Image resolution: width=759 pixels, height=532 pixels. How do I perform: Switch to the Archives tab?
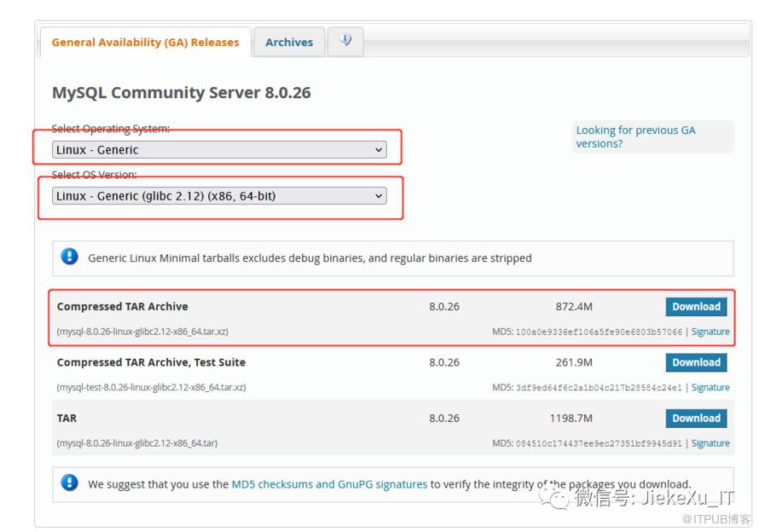[289, 43]
